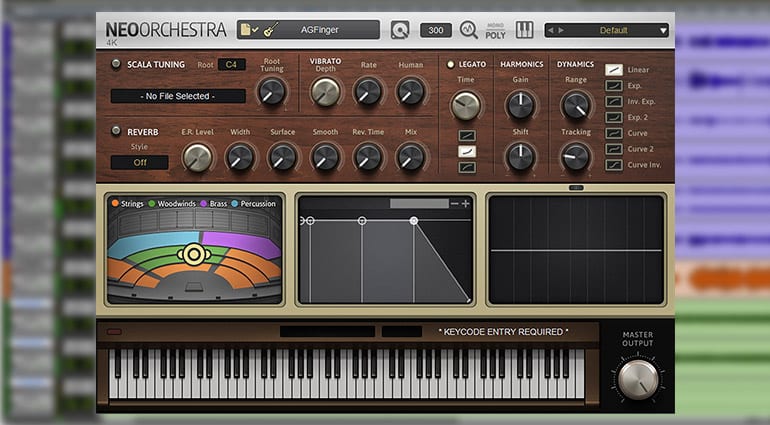The image size is (770, 425).
Task: Adjust the Dynamics Range knob
Action: coord(576,105)
